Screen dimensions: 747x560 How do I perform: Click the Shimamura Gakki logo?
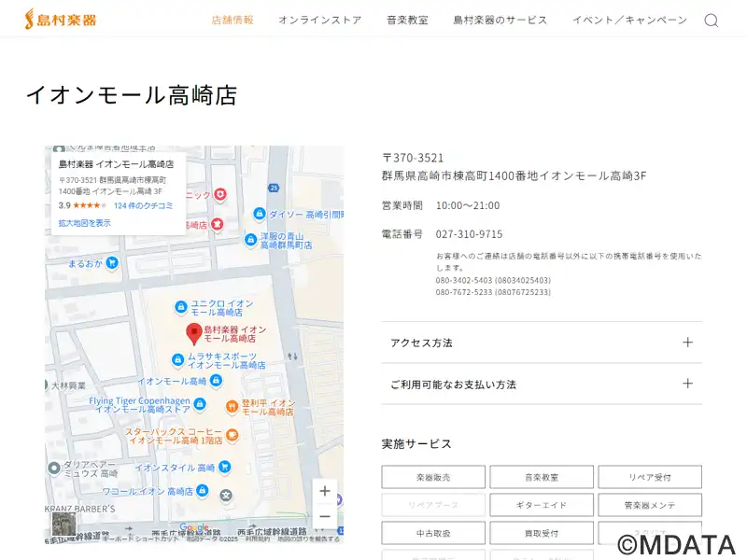click(x=61, y=20)
